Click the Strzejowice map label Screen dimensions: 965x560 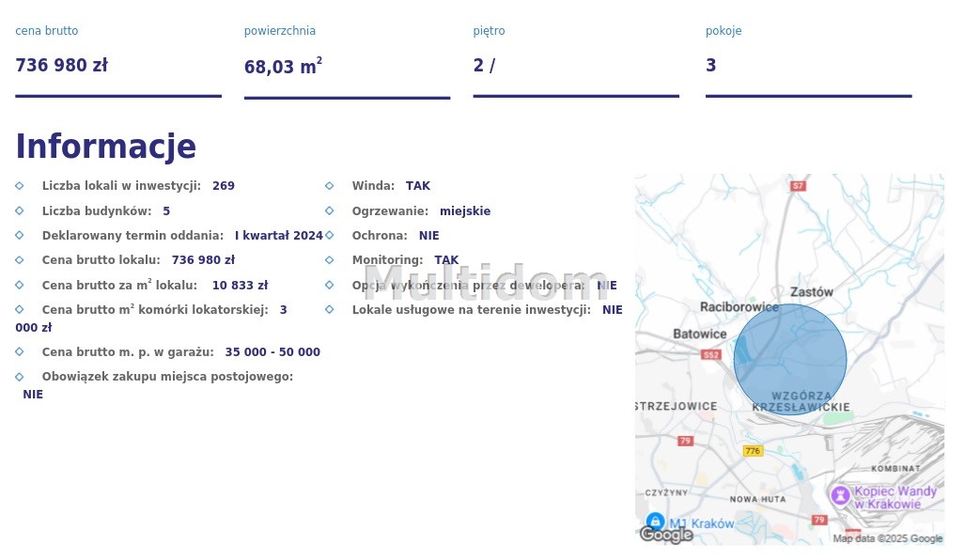(677, 406)
